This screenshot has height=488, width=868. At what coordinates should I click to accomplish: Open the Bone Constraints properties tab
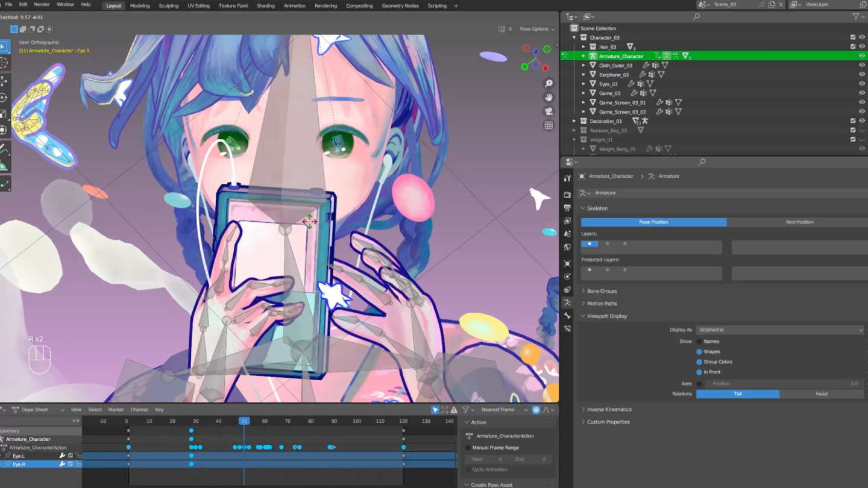coord(567,329)
